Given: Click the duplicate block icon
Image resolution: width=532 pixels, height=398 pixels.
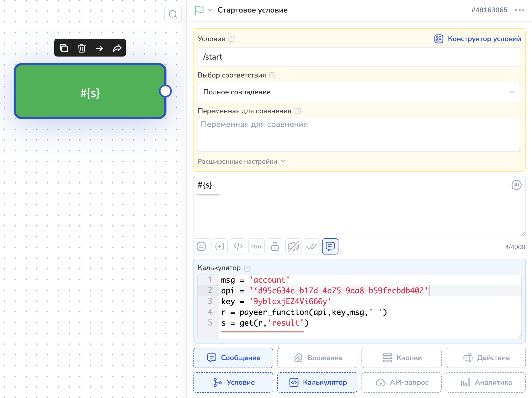Looking at the screenshot, I should click(63, 48).
